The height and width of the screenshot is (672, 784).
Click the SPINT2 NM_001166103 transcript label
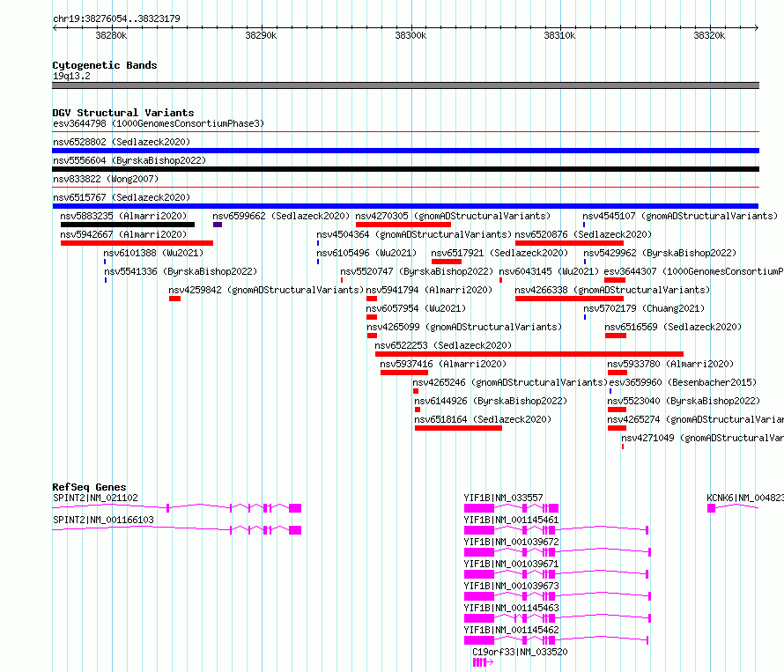coord(103,520)
